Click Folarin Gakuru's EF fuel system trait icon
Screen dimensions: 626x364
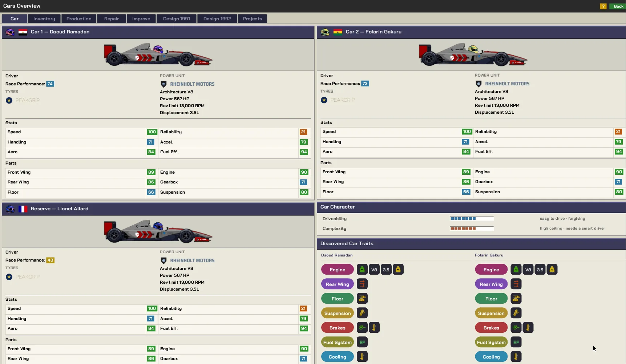pos(516,342)
